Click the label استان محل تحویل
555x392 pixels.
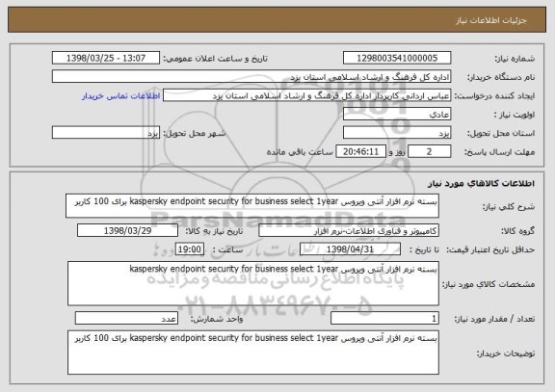tap(501, 133)
